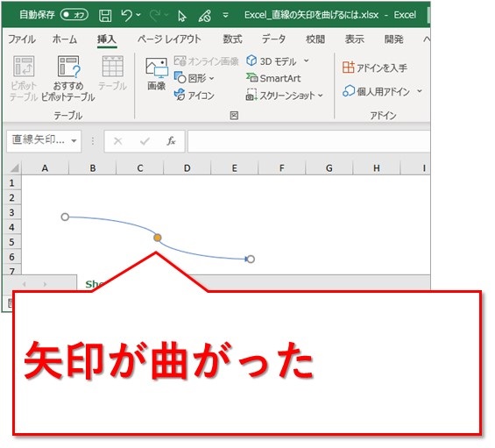Viewport: 495px width, 448px height.
Task: Click the arrow's right end handle
Action: pos(251,260)
